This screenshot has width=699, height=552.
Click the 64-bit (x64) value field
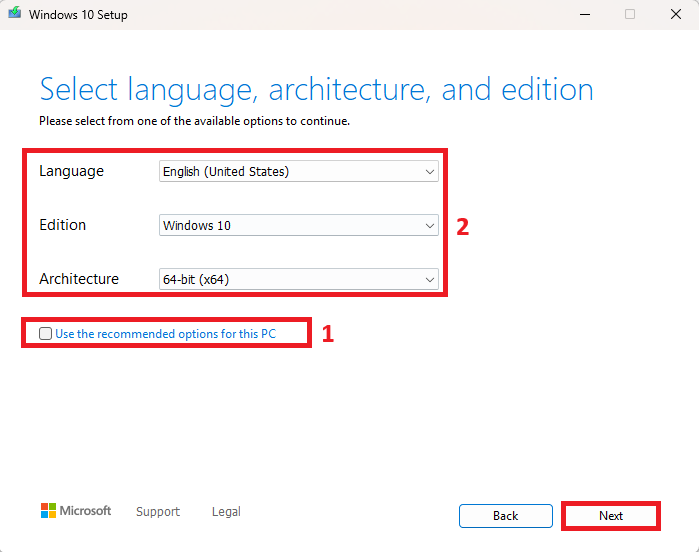pos(196,280)
